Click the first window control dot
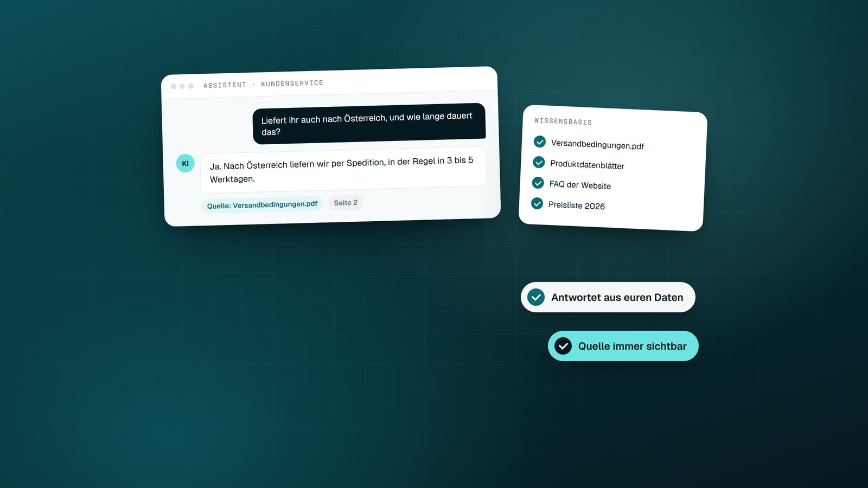The image size is (868, 488). pyautogui.click(x=174, y=86)
